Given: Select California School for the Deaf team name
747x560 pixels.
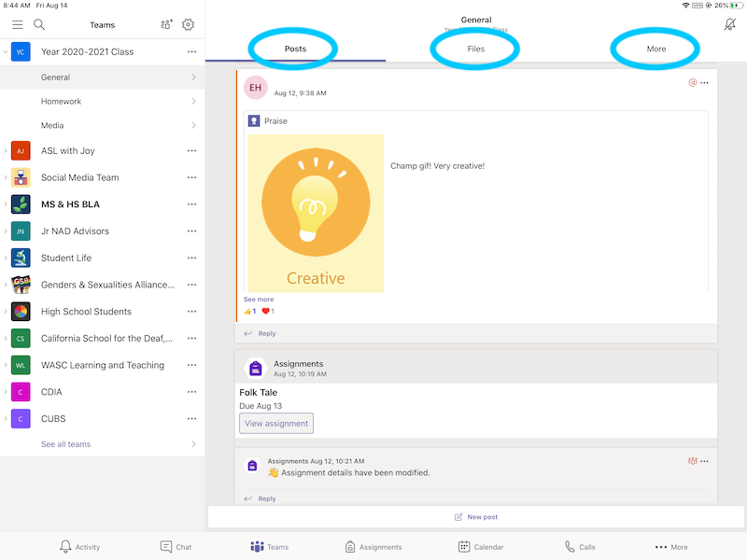Looking at the screenshot, I should [x=106, y=338].
